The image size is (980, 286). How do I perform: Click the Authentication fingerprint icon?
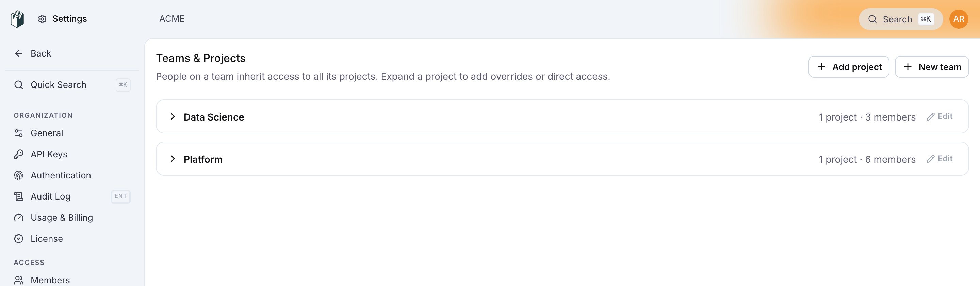coord(19,175)
